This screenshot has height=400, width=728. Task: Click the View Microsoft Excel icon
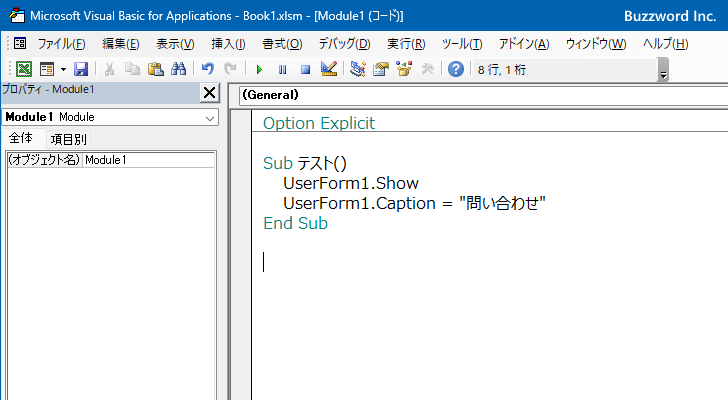[x=23, y=69]
